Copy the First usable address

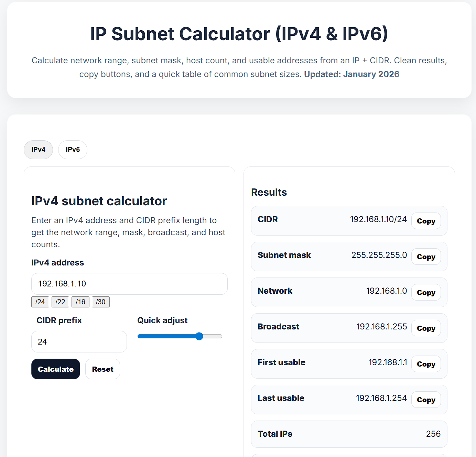pyautogui.click(x=426, y=364)
